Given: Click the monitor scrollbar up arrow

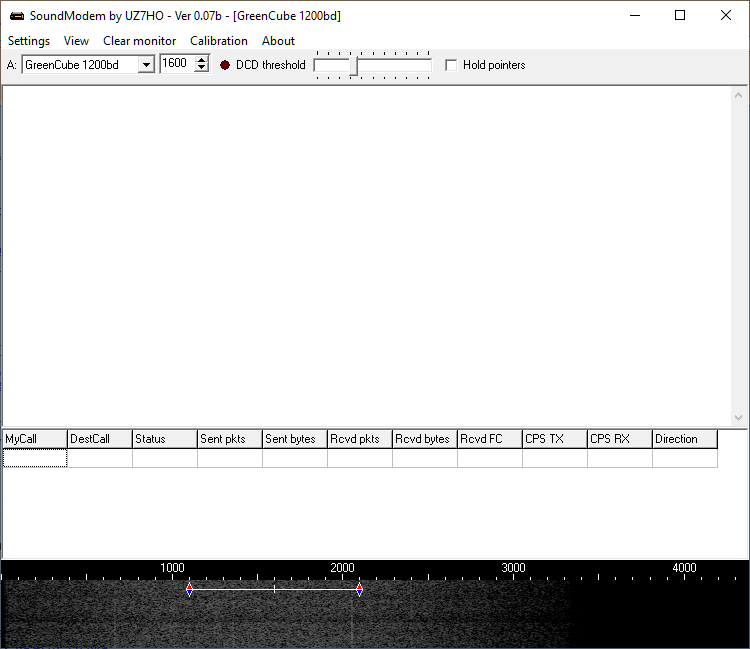Looking at the screenshot, I should point(738,95).
